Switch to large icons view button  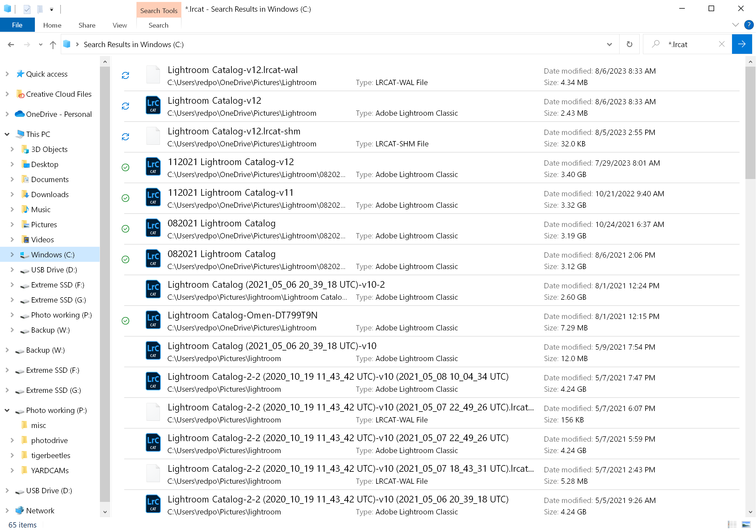(x=746, y=524)
